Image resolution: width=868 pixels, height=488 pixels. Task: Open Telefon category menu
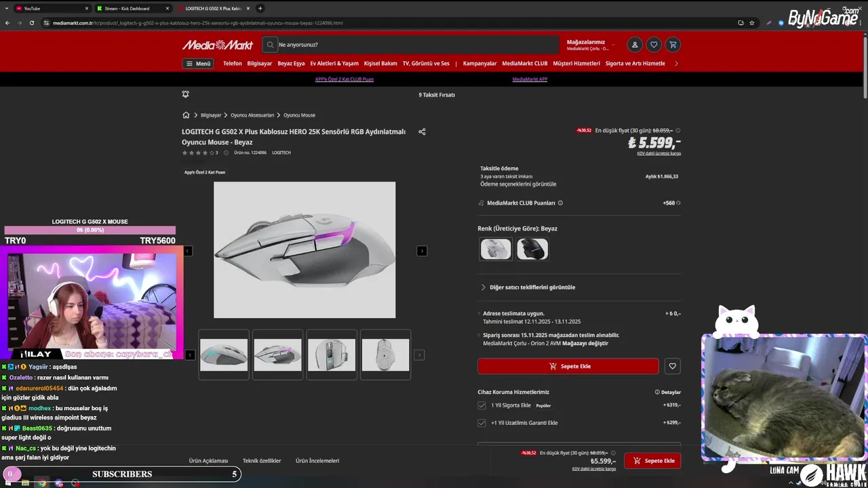coord(233,64)
